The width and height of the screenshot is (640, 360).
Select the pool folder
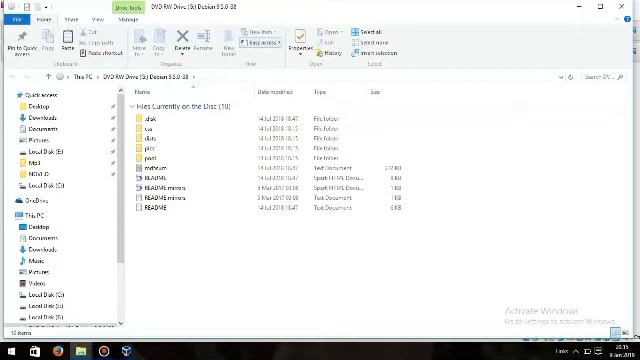click(x=150, y=158)
